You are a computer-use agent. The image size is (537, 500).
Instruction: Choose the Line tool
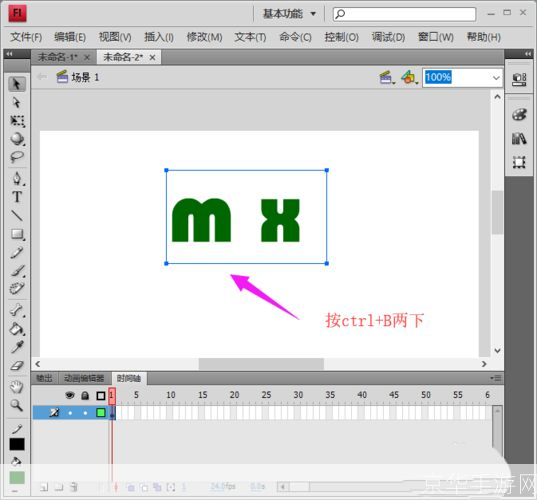tap(17, 215)
